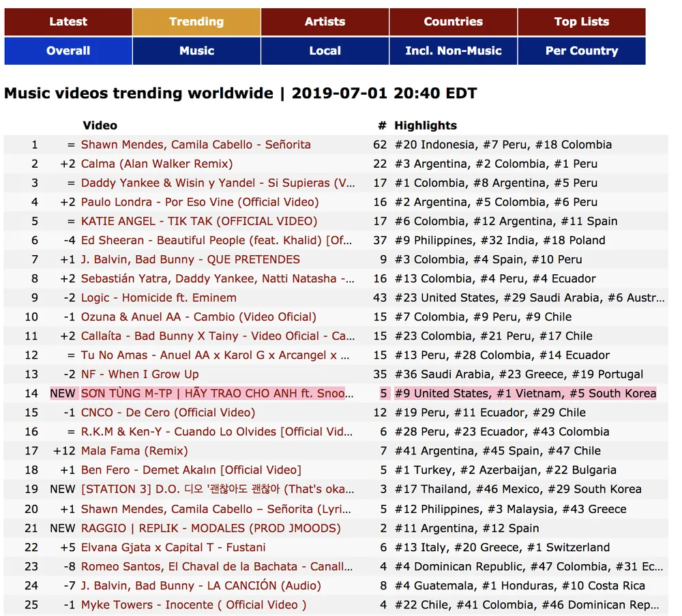Screen dimensions: 682x616
Task: Click NF - When I Grow Up link
Action: coord(140,374)
